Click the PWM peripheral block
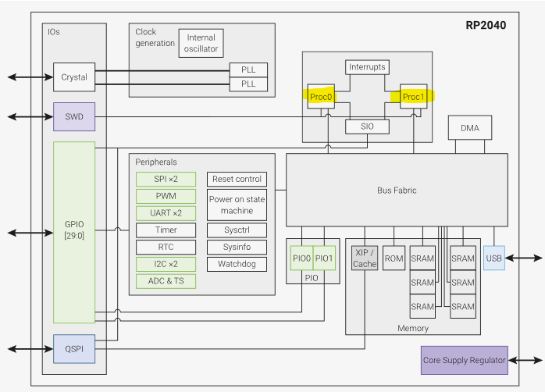The height and width of the screenshot is (392, 545). click(x=166, y=196)
